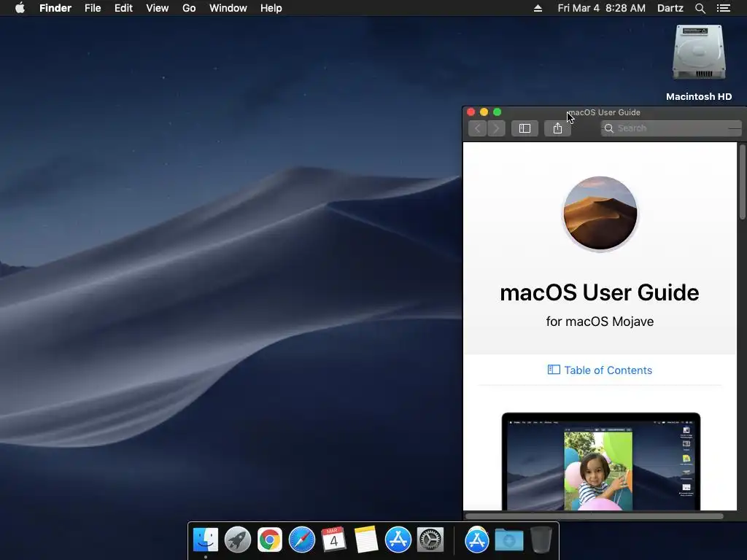Image resolution: width=747 pixels, height=560 pixels.
Task: Open App Store icon next to Downloads folder
Action: click(477, 540)
